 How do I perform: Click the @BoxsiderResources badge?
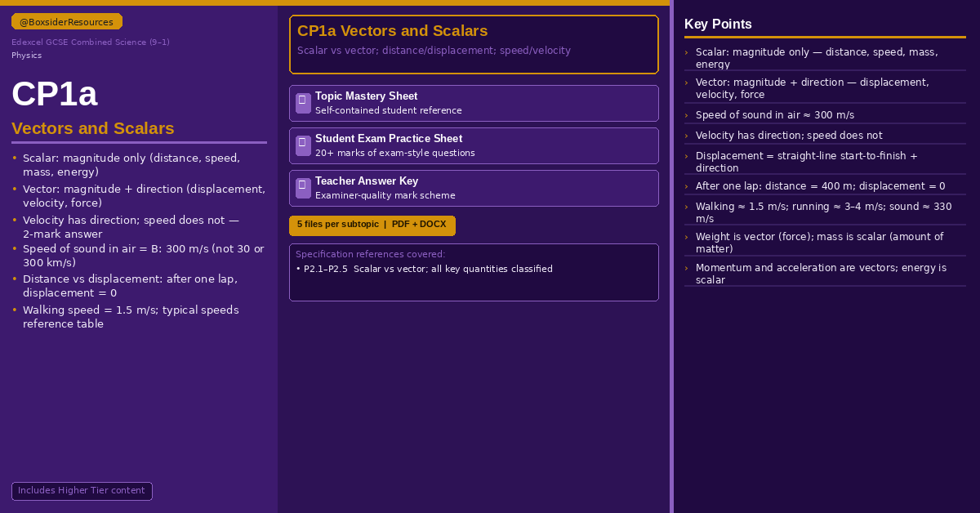67,22
